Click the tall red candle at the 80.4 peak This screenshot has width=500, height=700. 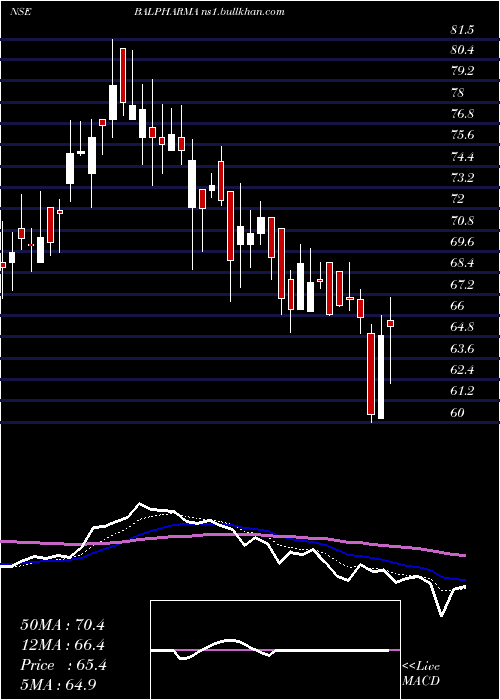pyautogui.click(x=123, y=75)
